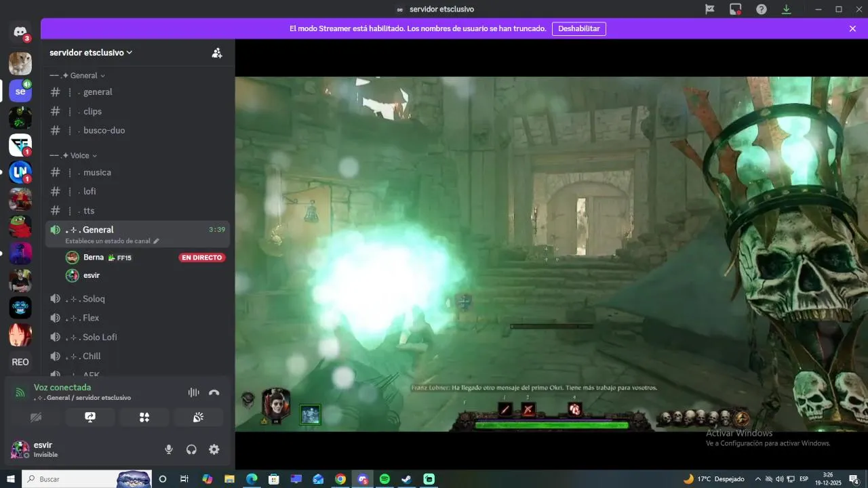Open the REO server icon
868x488 pixels.
tap(20, 362)
